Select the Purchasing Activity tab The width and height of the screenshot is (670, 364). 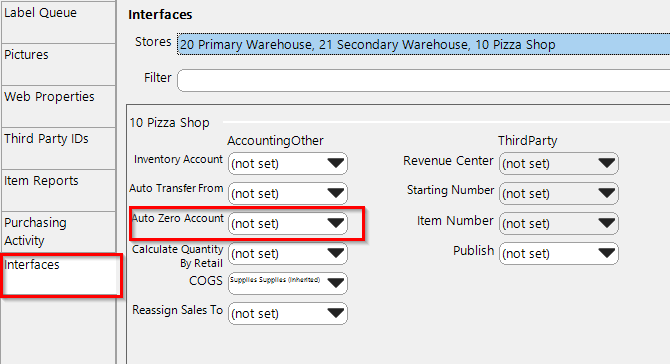pyautogui.click(x=58, y=232)
